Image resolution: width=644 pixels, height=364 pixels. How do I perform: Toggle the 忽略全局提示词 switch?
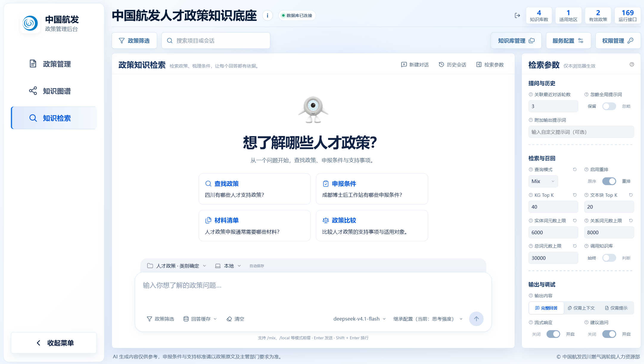point(609,106)
